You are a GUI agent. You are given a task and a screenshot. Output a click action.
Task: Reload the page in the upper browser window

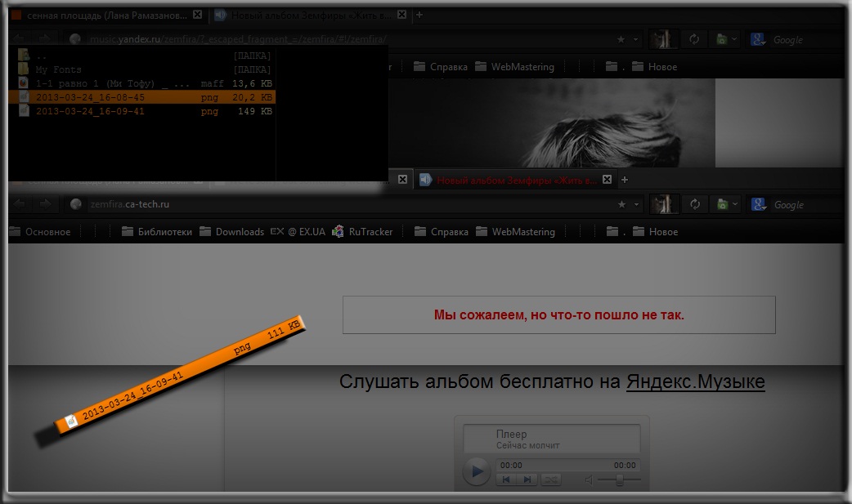(694, 39)
